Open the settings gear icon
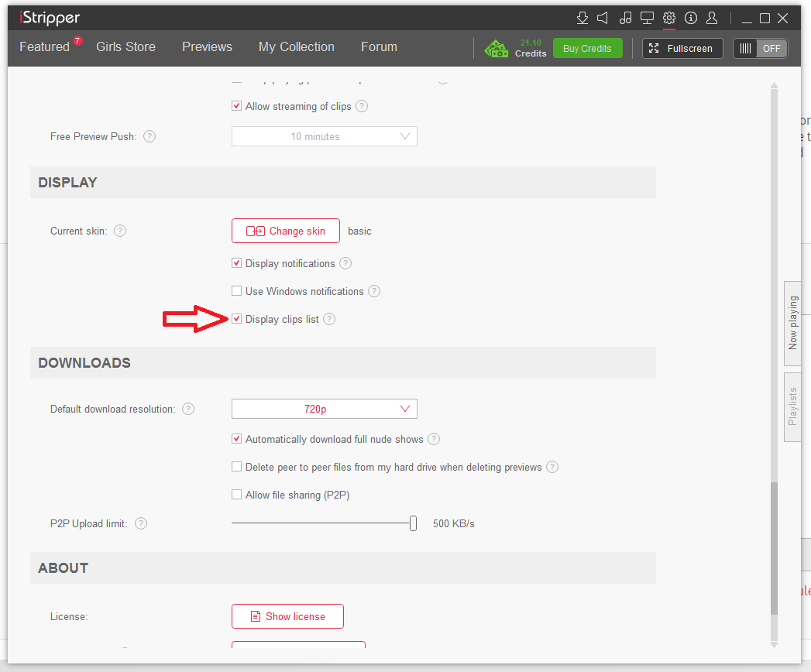This screenshot has height=672, width=811. (x=669, y=18)
